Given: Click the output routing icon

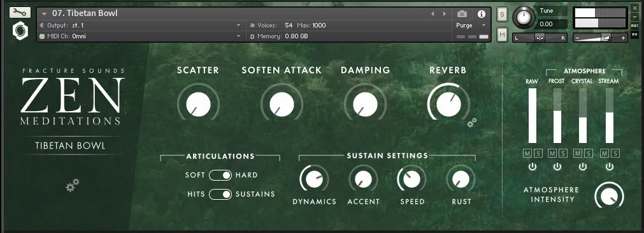Looking at the screenshot, I should (x=42, y=26).
